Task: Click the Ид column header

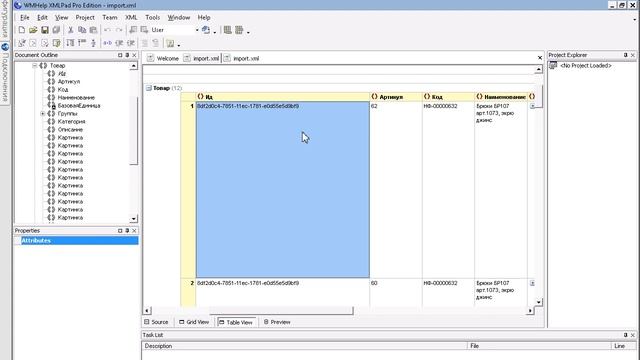Action: click(282, 97)
